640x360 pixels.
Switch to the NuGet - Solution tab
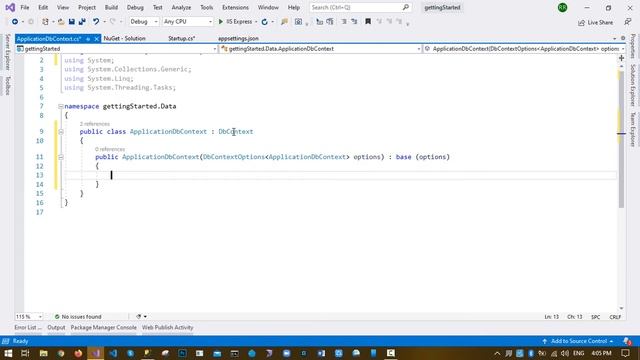124,38
